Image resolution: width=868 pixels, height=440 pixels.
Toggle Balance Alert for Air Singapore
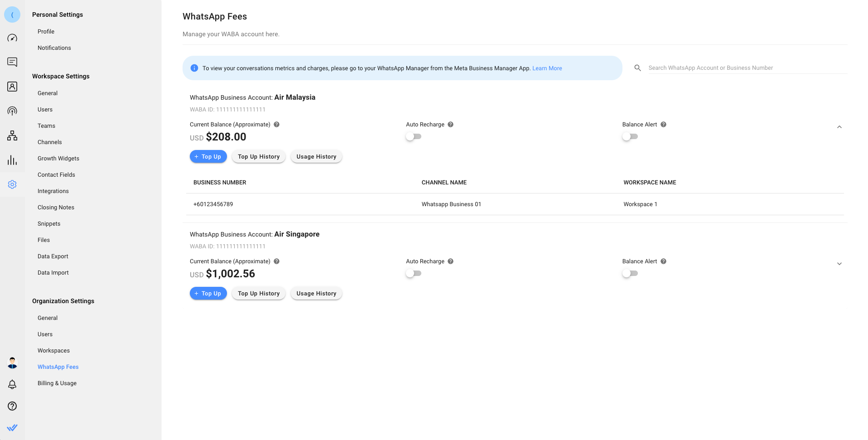630,273
